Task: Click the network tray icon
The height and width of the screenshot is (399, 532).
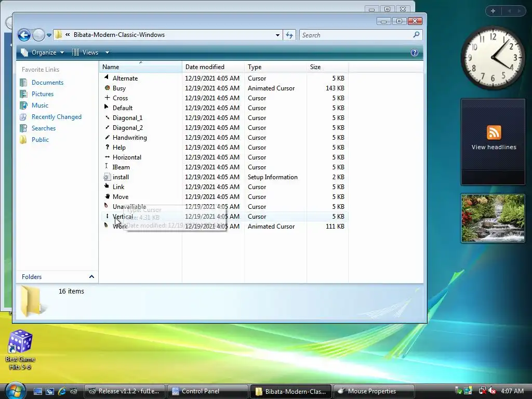Action: (x=482, y=391)
